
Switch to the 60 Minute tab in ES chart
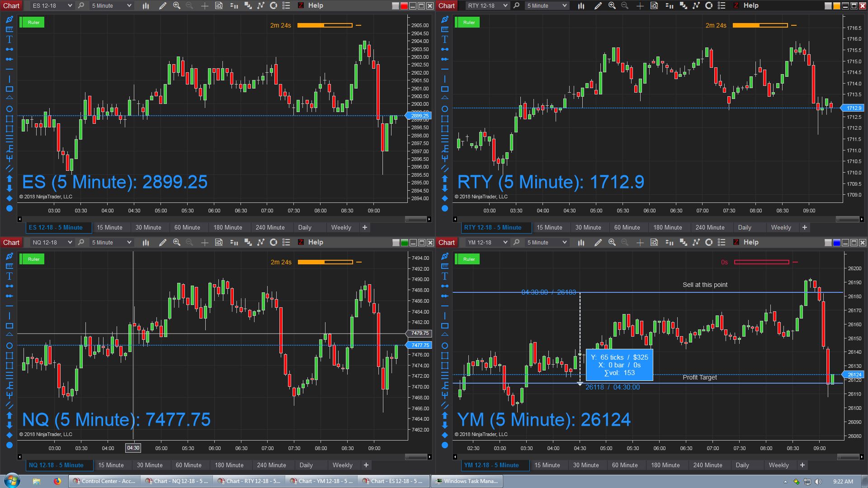point(187,227)
